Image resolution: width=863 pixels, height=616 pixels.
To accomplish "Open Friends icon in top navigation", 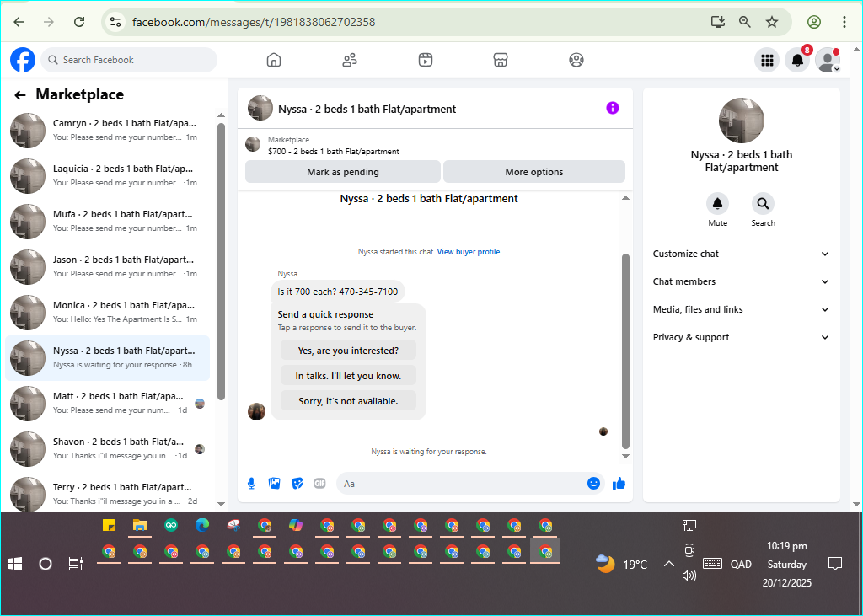I will pyautogui.click(x=350, y=60).
